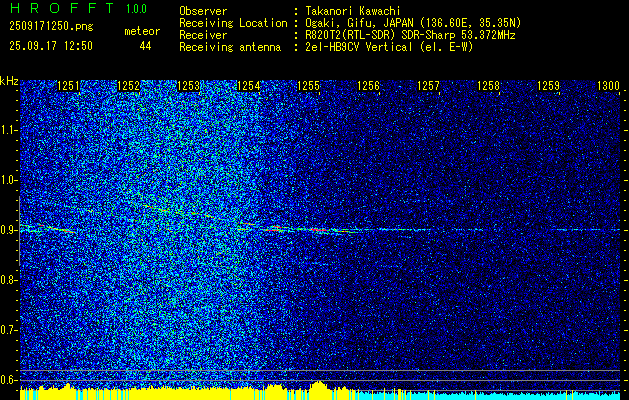Click the Receiving antenna field label
This screenshot has width=629, height=400.
click(x=230, y=47)
